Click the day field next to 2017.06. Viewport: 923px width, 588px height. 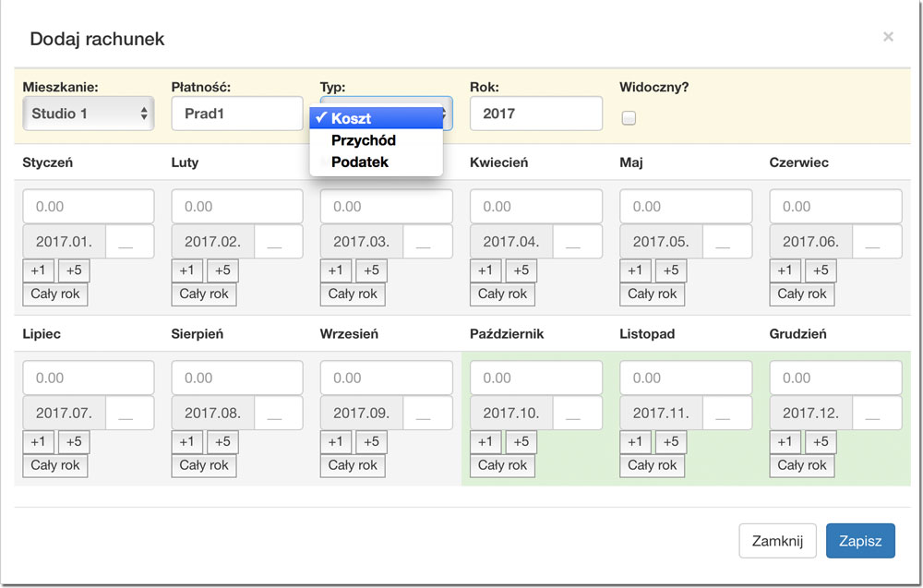[x=877, y=242]
